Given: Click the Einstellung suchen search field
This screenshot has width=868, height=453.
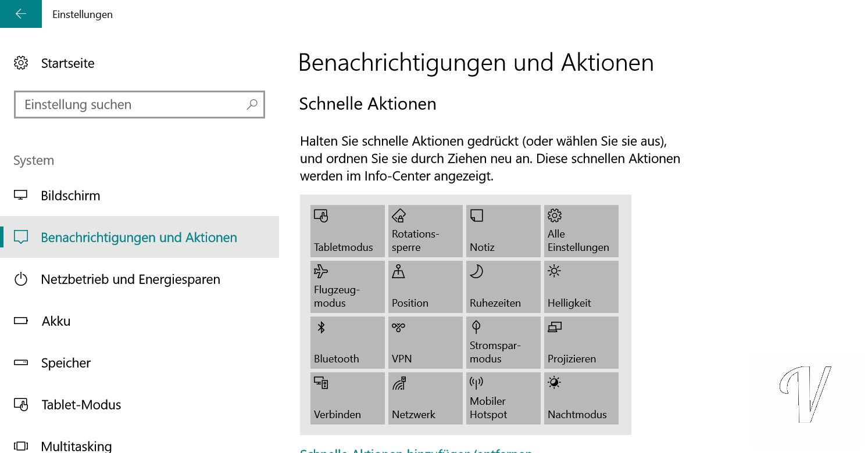Looking at the screenshot, I should pyautogui.click(x=131, y=105).
